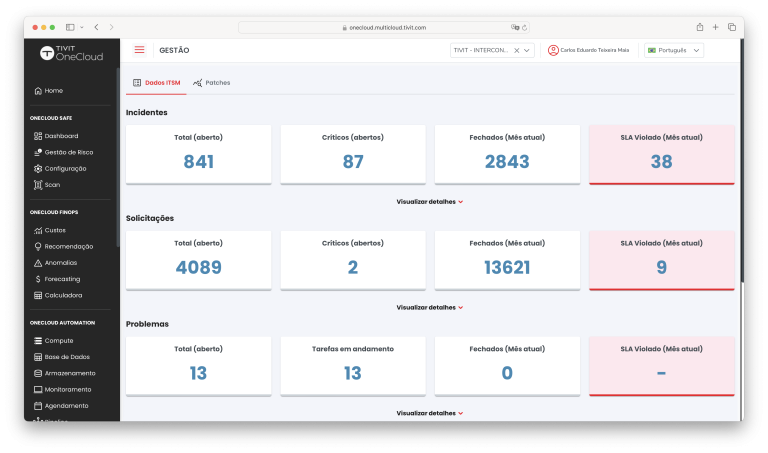Go to Gestão de Risco

(68, 152)
